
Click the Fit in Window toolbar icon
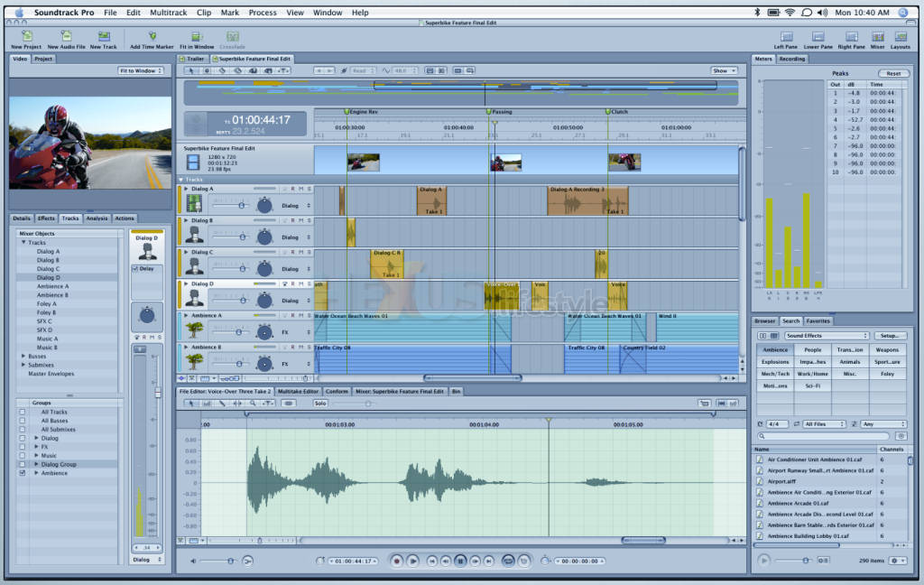(197, 36)
